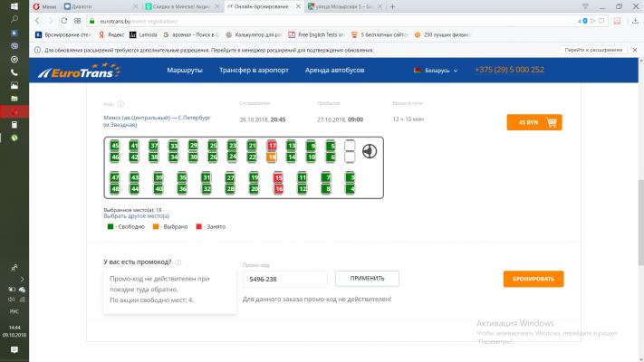Image resolution: width=644 pixels, height=362 pixels.
Task: Click the 45 BYN cart button
Action: click(533, 122)
